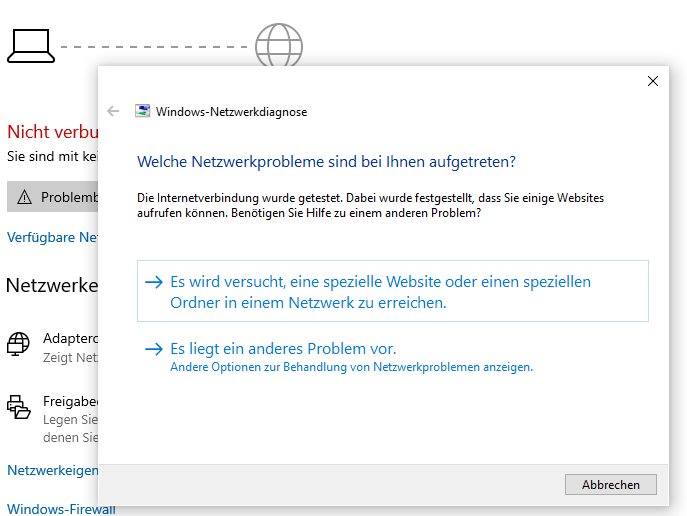The width and height of the screenshot is (687, 516).
Task: Click the warning triangle icon beside Problembehandlung
Action: [25, 197]
